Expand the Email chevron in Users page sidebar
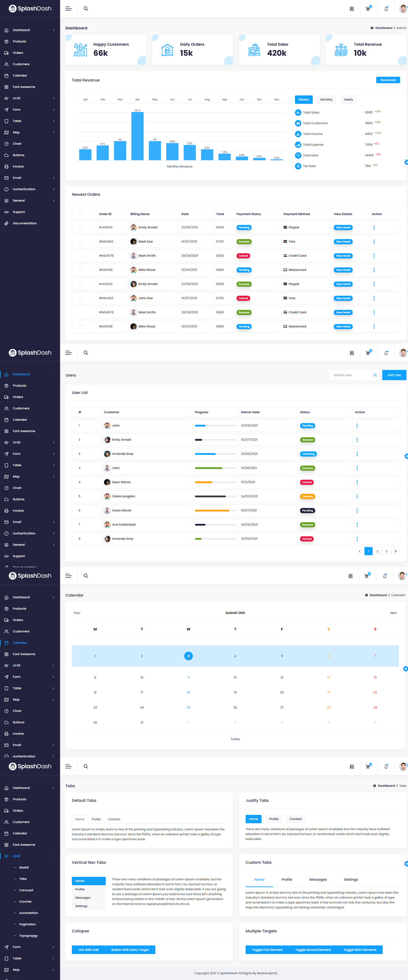This screenshot has width=408, height=980. [53, 522]
